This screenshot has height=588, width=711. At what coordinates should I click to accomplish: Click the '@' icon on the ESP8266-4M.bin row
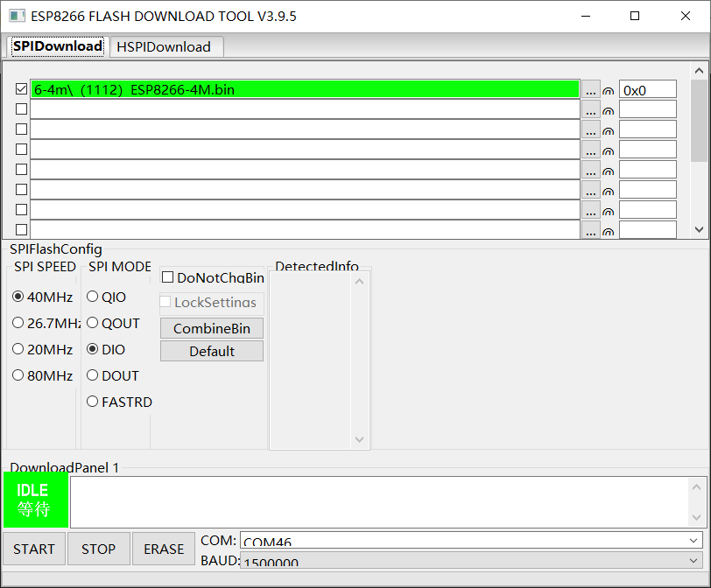(608, 91)
